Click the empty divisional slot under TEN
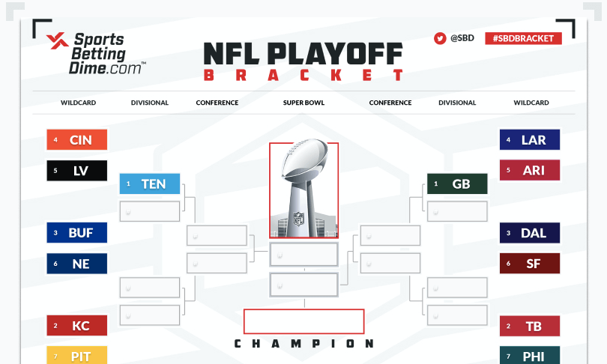 [x=150, y=211]
